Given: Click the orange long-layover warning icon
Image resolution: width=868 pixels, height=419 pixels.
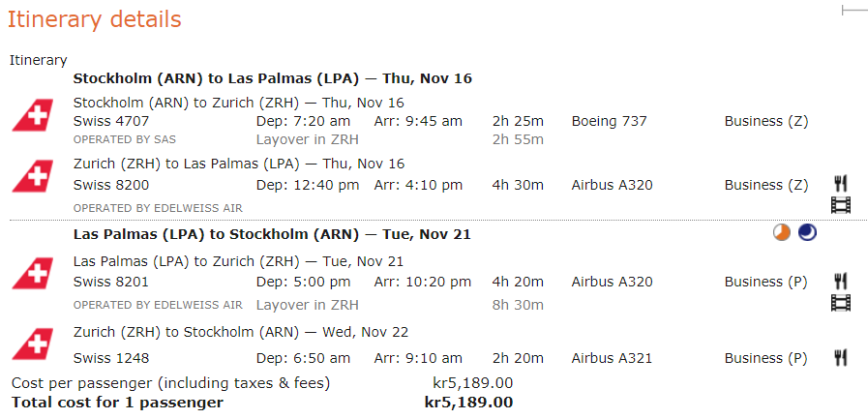Looking at the screenshot, I should tap(782, 233).
